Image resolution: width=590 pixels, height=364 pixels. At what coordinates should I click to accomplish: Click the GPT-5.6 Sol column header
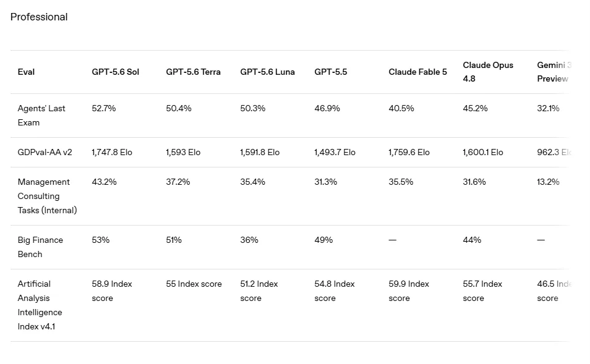116,72
